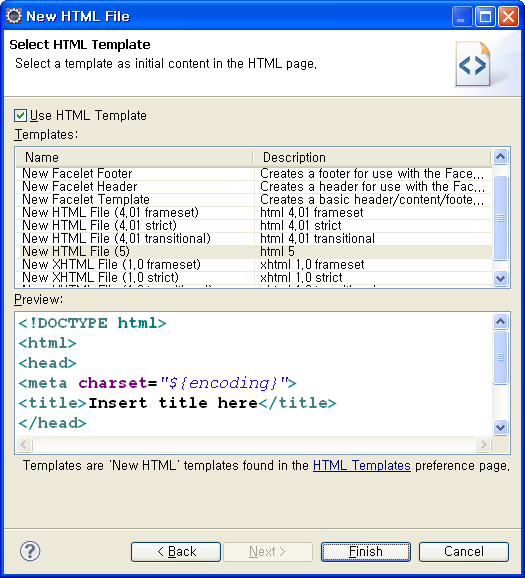The width and height of the screenshot is (525, 578).
Task: Select New HTML File (4.01 transitional) template
Action: point(254,238)
